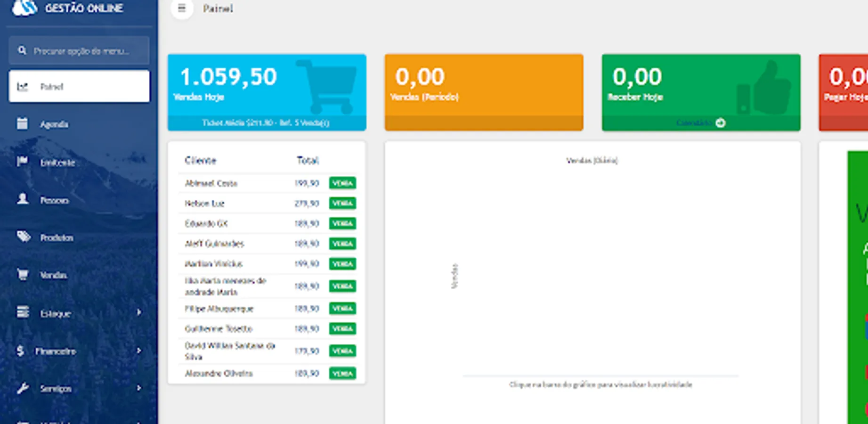Expand the Serviços submenu chevron
This screenshot has width=868, height=424.
(139, 388)
